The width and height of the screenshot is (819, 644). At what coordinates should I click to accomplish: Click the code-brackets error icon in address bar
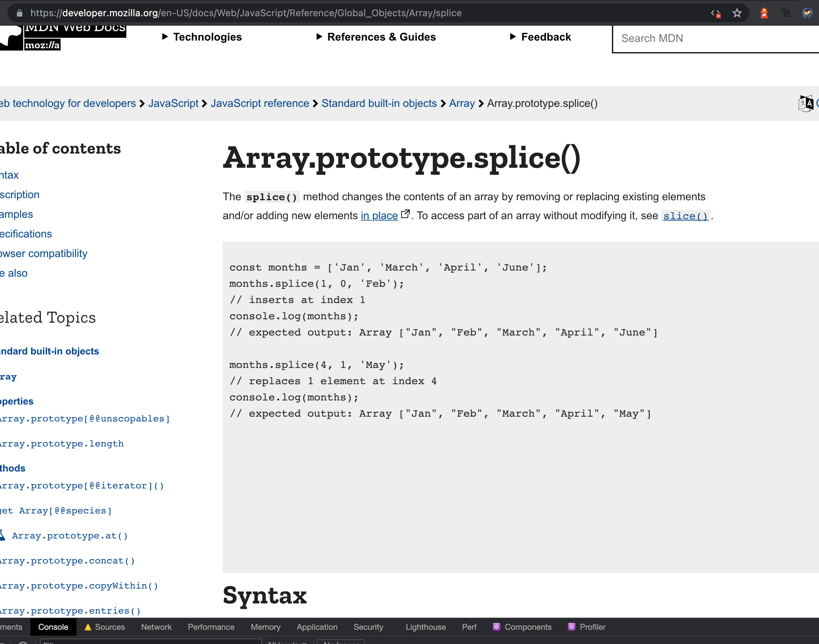(715, 14)
